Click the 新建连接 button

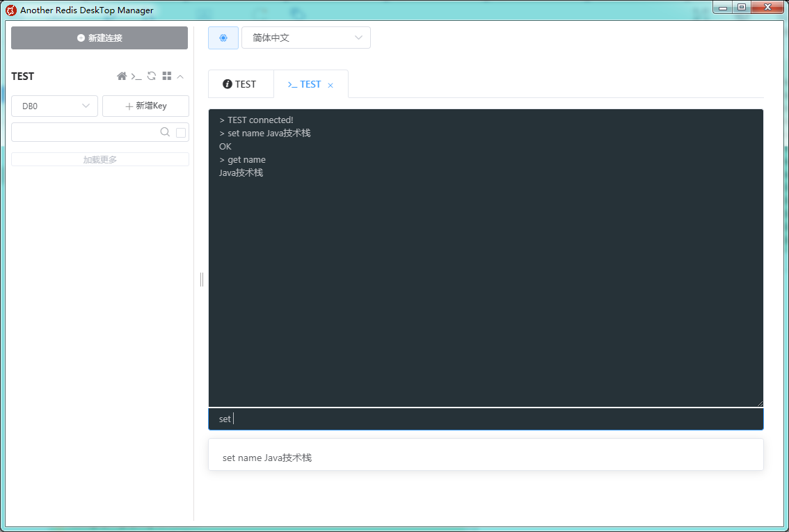99,38
